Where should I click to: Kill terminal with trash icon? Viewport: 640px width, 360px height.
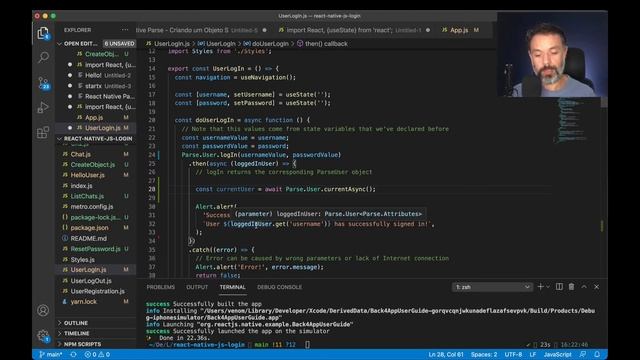(x=571, y=287)
